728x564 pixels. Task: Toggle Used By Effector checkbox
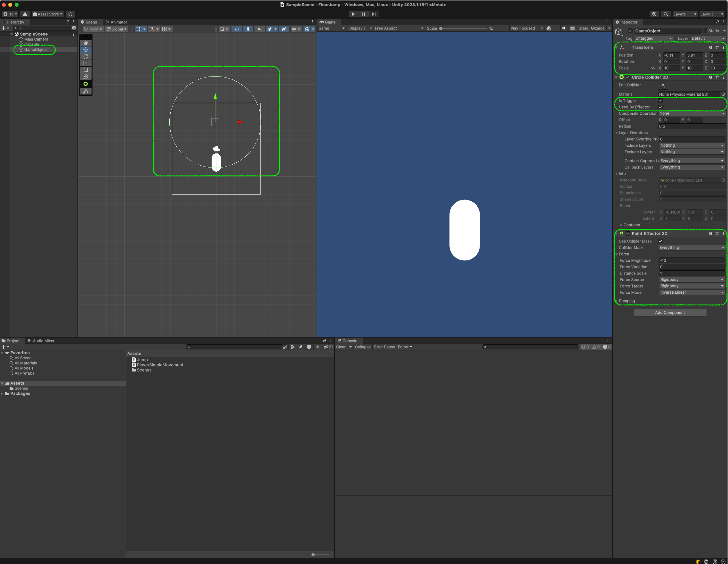coord(660,107)
